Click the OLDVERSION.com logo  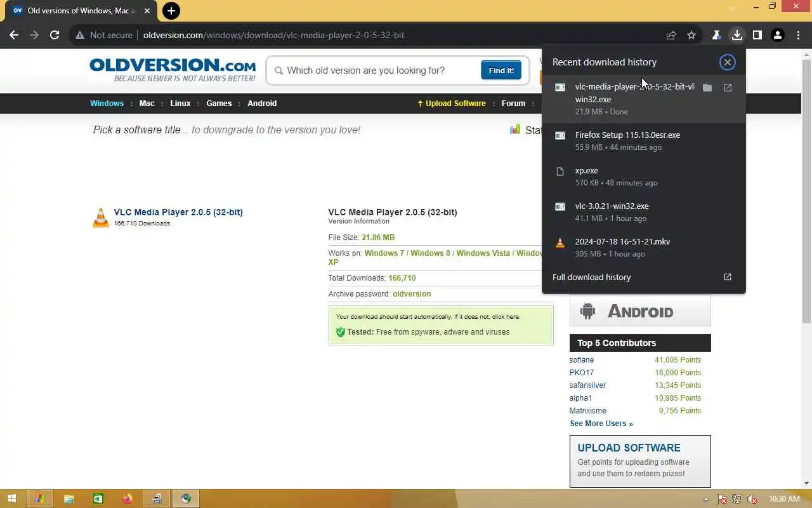pos(173,70)
